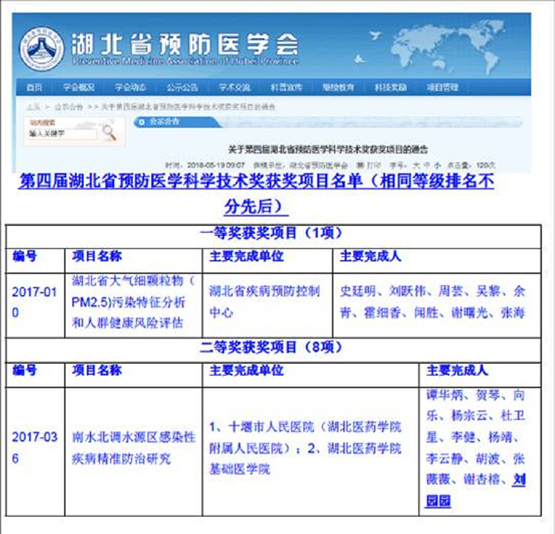Click the association circular logo emblem
The image size is (555, 534).
(x=41, y=48)
